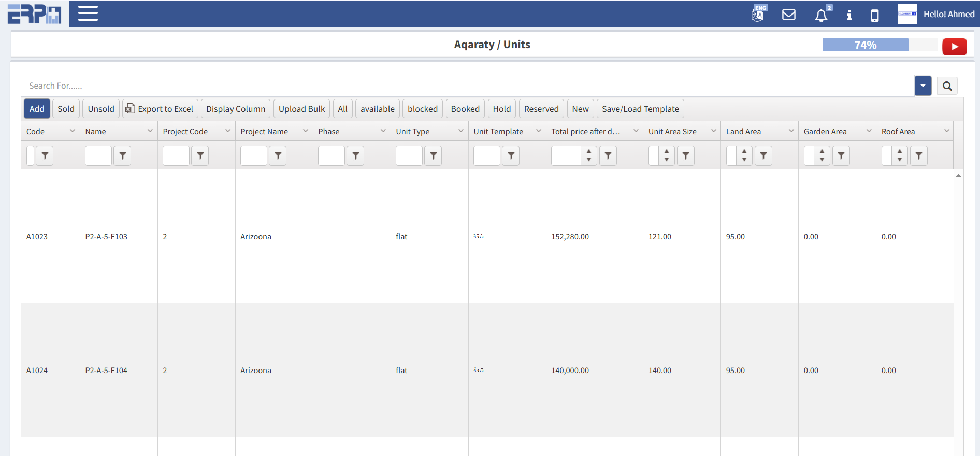Click the language translate icon

point(758,14)
